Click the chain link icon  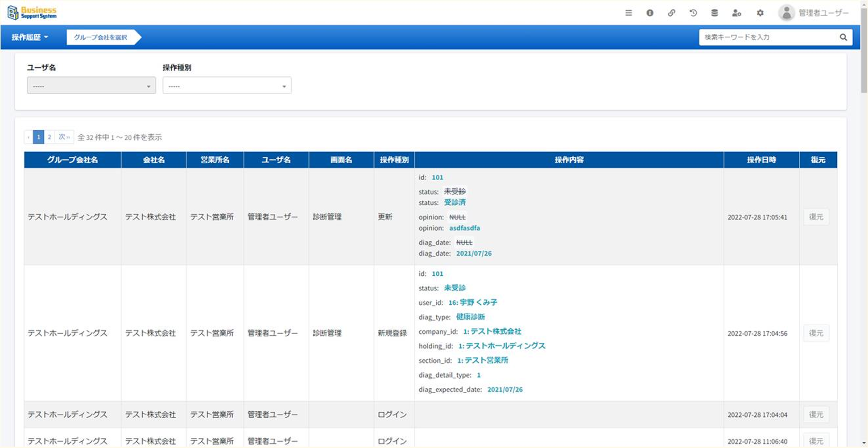tap(671, 13)
